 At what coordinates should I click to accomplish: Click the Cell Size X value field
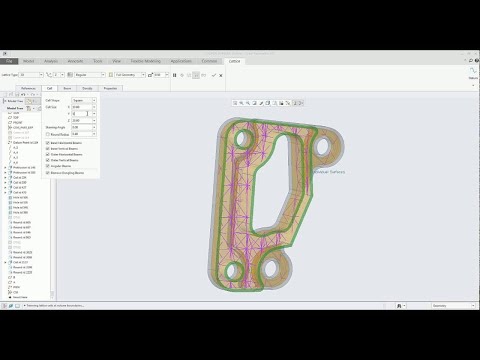[82, 107]
